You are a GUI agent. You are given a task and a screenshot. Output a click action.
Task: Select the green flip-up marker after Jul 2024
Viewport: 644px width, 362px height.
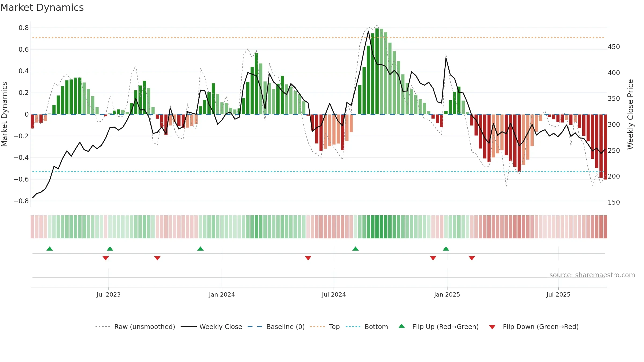[x=356, y=249]
